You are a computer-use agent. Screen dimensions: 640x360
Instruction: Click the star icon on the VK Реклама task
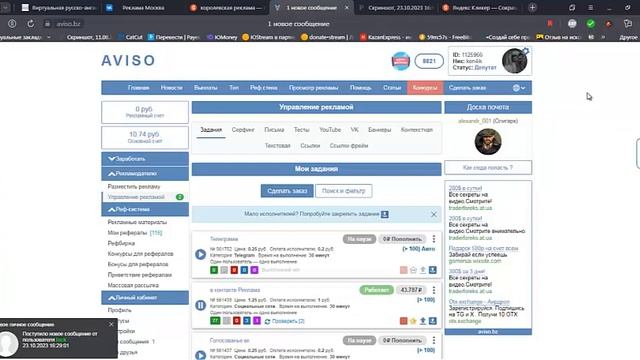(413, 321)
